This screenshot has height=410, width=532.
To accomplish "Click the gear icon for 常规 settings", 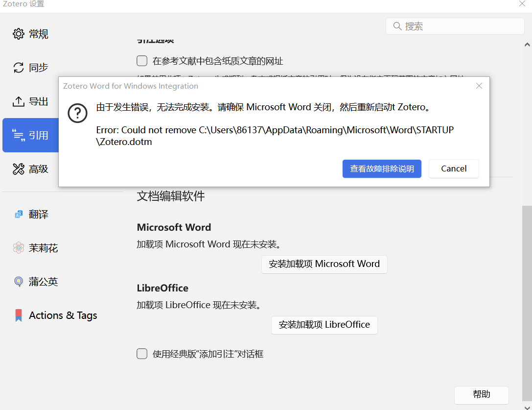I will [18, 34].
